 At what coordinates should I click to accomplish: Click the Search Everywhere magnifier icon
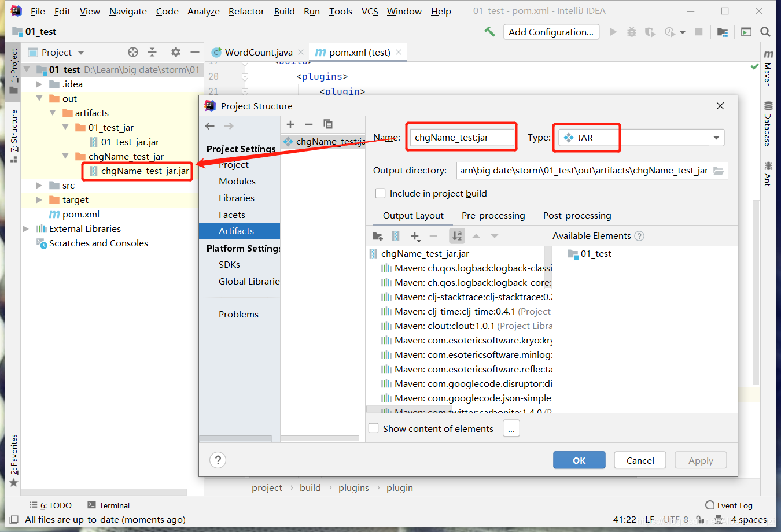[765, 32]
